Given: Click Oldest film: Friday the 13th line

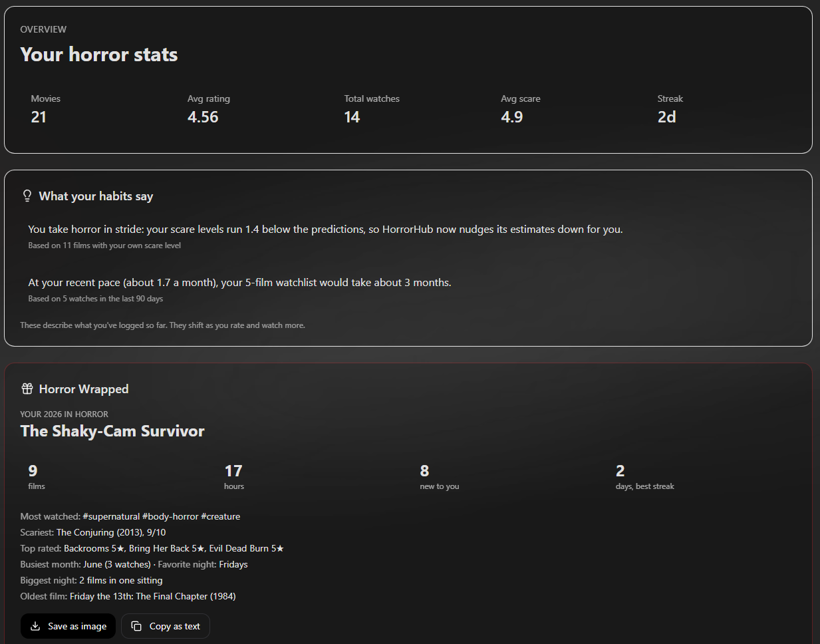Looking at the screenshot, I should point(128,596).
